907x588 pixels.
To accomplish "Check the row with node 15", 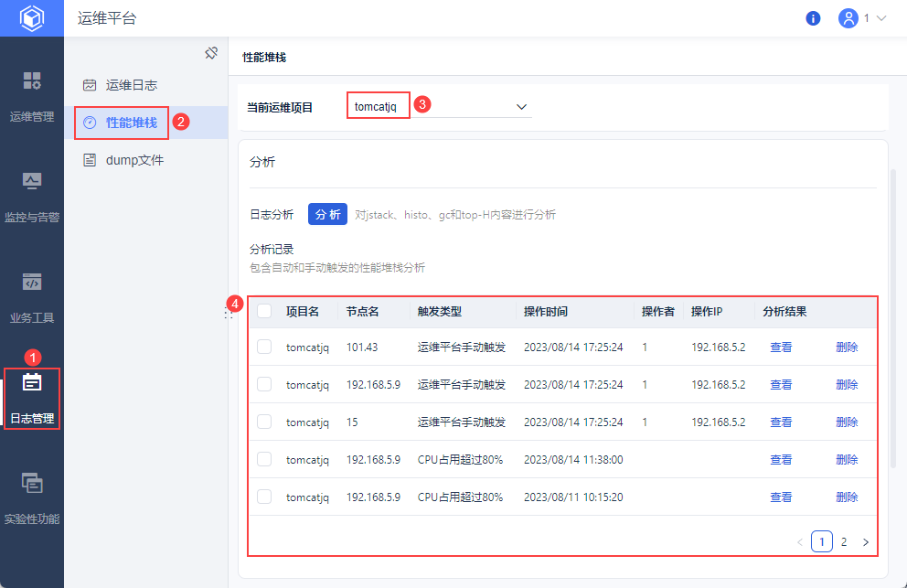I will pos(264,422).
